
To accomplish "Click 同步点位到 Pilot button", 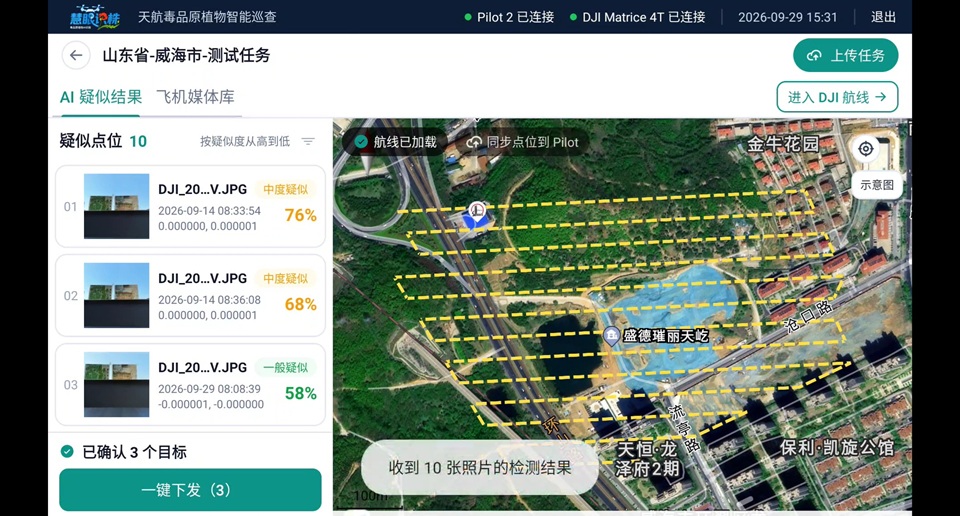I will tap(523, 142).
